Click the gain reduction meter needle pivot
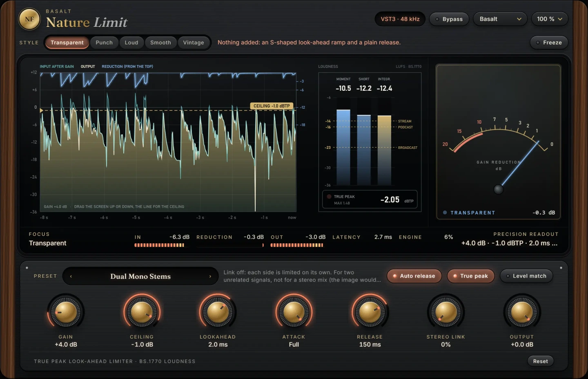Viewport: 588px width, 379px height. pyautogui.click(x=499, y=189)
